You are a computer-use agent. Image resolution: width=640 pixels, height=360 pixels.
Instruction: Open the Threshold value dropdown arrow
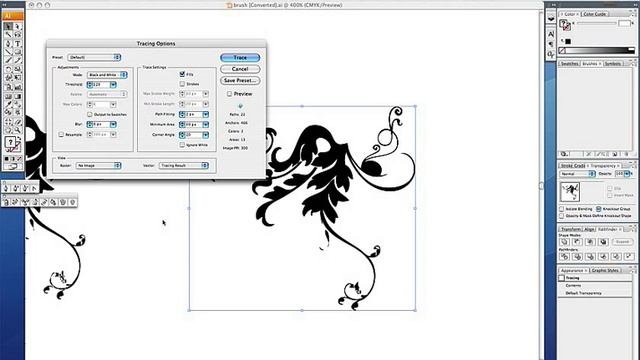click(x=113, y=84)
